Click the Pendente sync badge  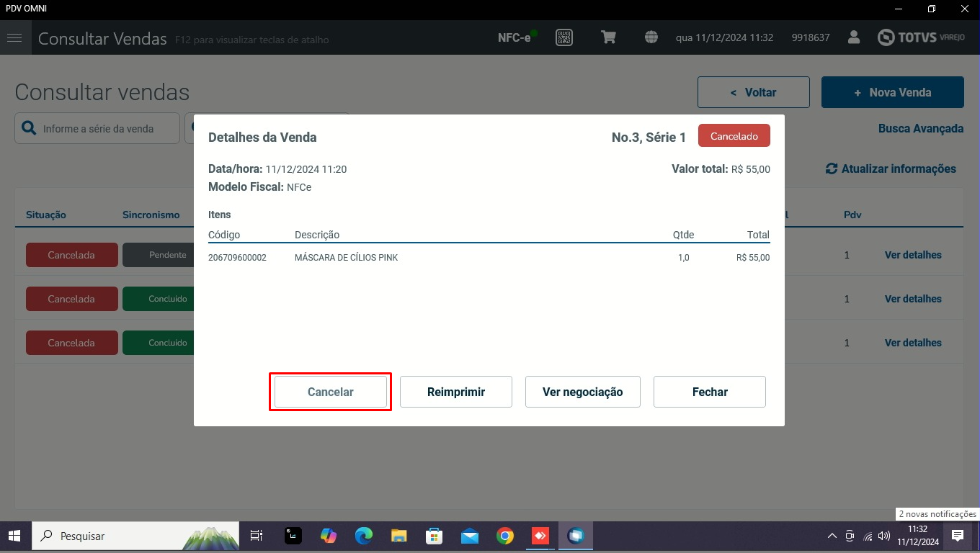159,255
